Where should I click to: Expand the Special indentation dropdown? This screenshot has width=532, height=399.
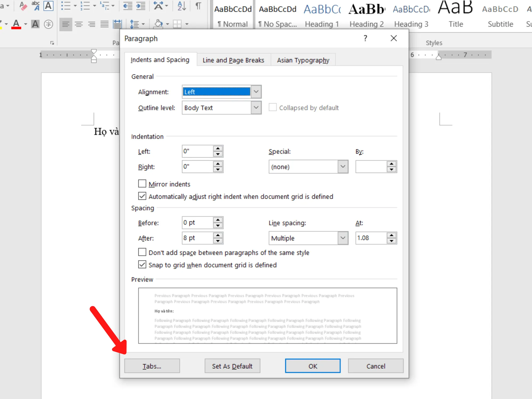point(343,167)
